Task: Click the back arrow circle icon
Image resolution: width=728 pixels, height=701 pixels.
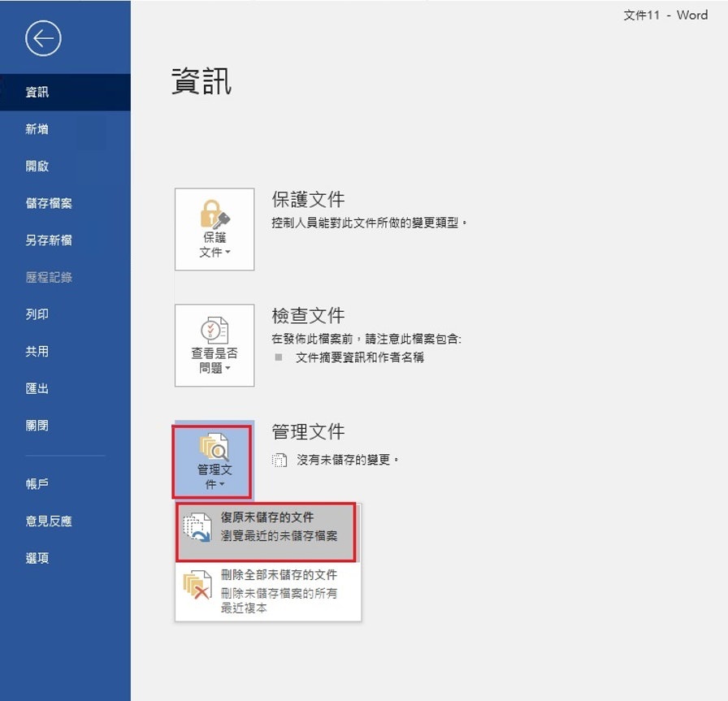Action: tap(43, 38)
